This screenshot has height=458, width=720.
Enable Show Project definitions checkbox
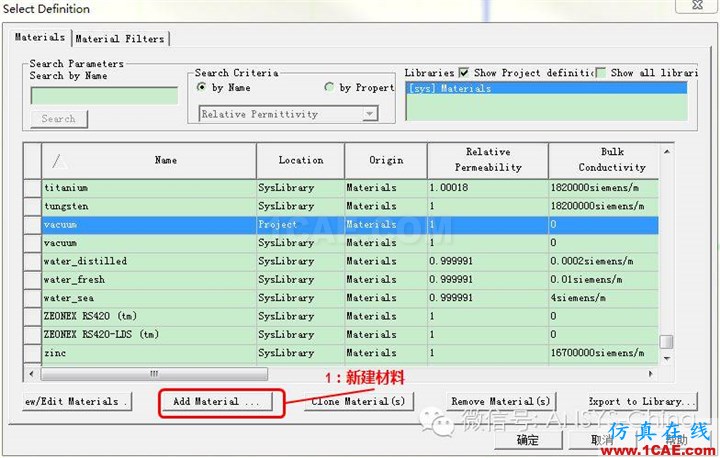click(464, 73)
